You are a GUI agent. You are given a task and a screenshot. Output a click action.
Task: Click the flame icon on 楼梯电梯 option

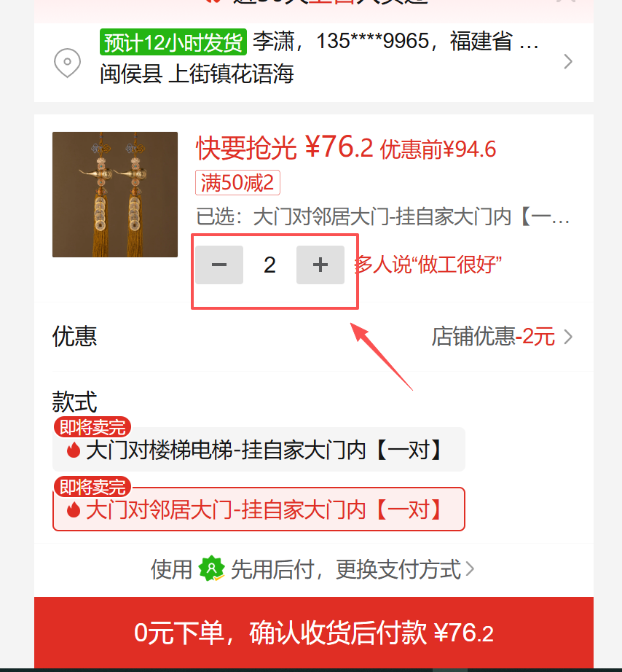[74, 450]
